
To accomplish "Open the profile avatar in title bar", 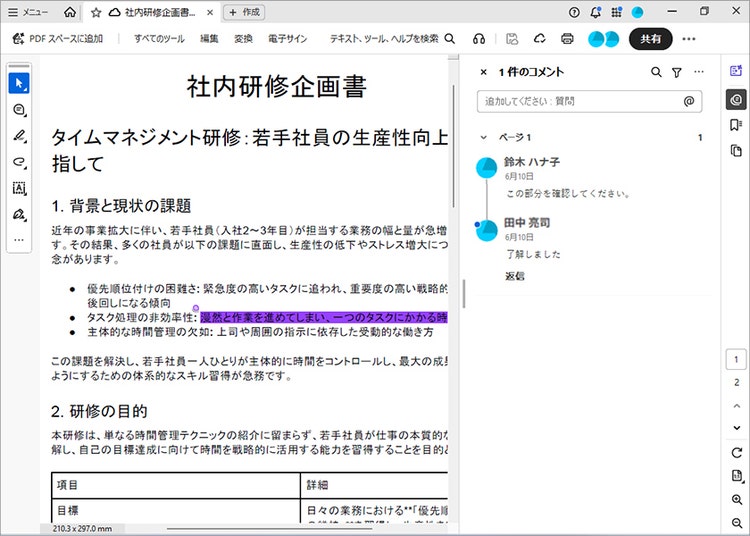I will tap(637, 12).
